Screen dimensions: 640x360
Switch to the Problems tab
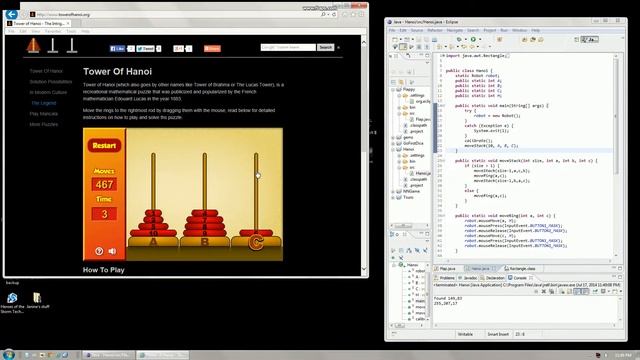[445, 278]
